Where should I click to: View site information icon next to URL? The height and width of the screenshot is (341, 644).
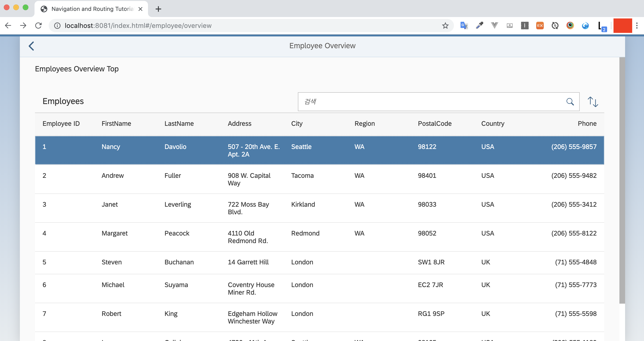pos(57,26)
